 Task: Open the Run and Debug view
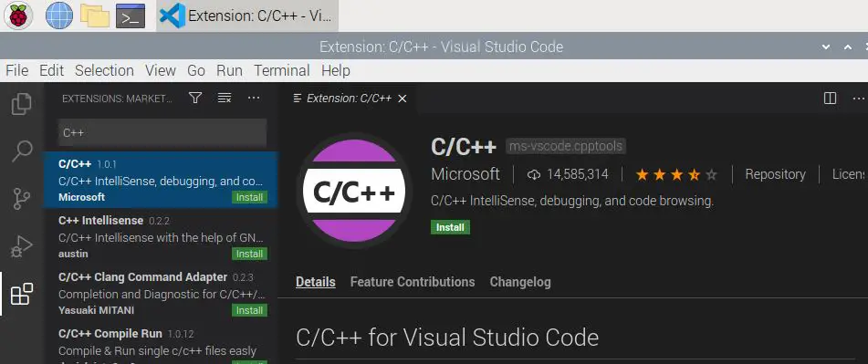[22, 246]
